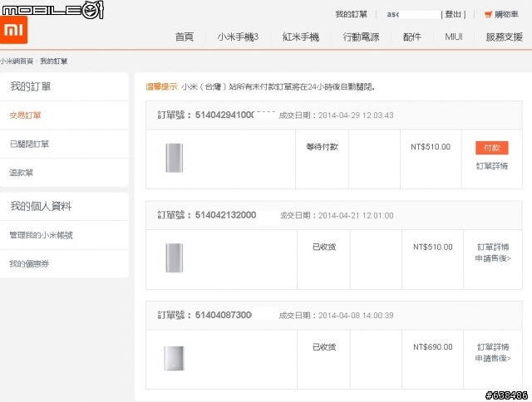
Task: Click date 2014-04-29 12:03:43
Action: [356, 115]
